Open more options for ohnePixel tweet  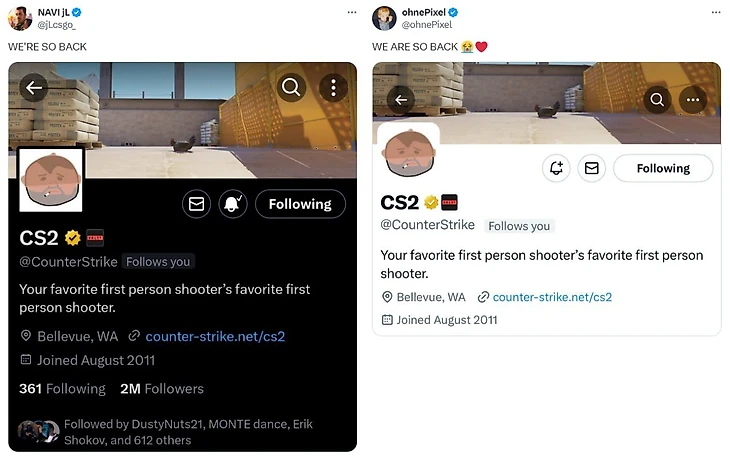(x=716, y=12)
